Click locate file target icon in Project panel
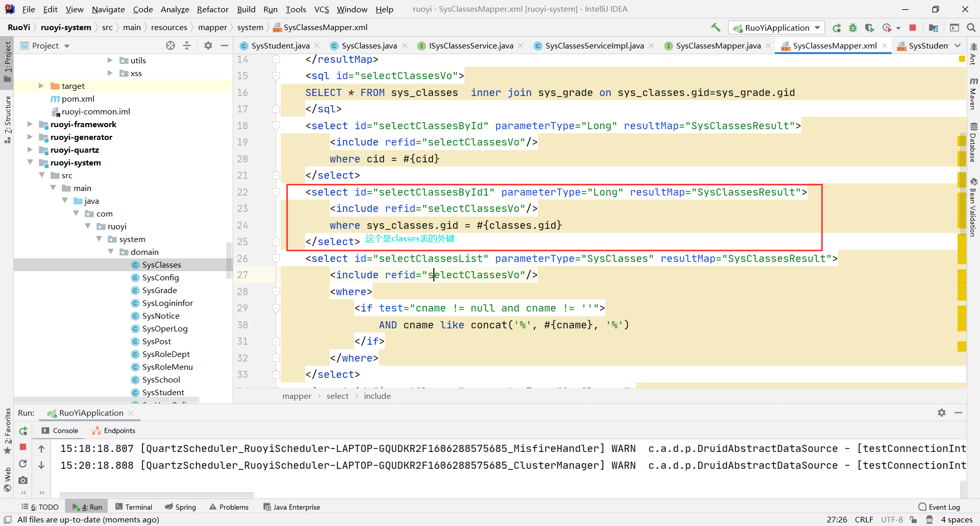 [x=170, y=45]
